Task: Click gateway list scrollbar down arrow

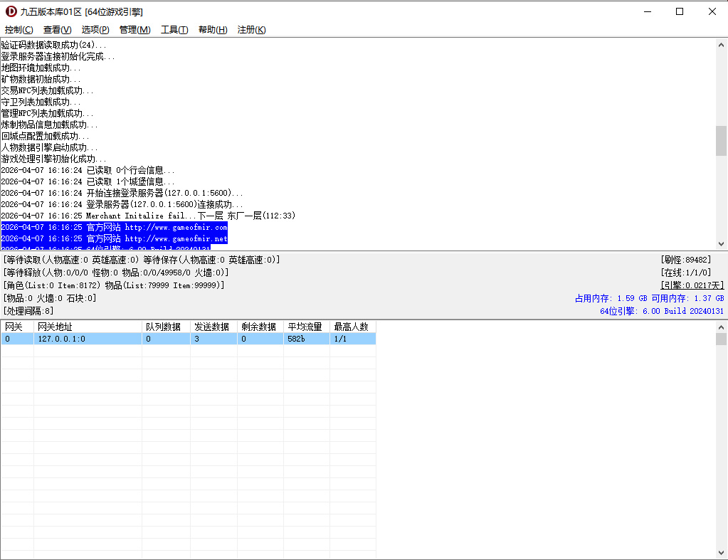Action: 721,553
